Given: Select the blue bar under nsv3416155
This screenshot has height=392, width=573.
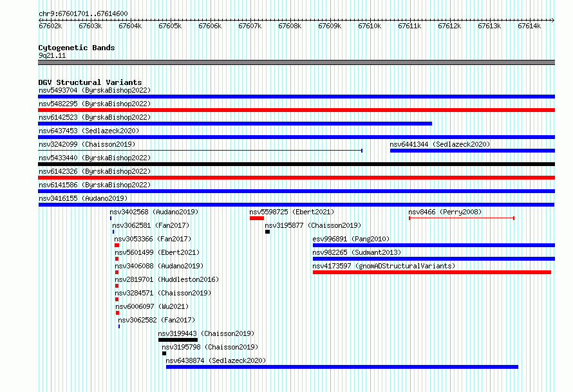Looking at the screenshot, I should [x=296, y=205].
